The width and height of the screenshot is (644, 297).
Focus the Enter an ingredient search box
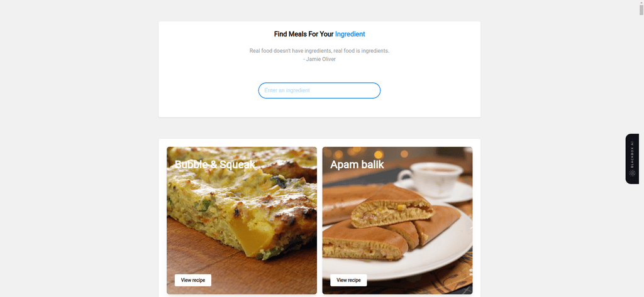pos(319,90)
